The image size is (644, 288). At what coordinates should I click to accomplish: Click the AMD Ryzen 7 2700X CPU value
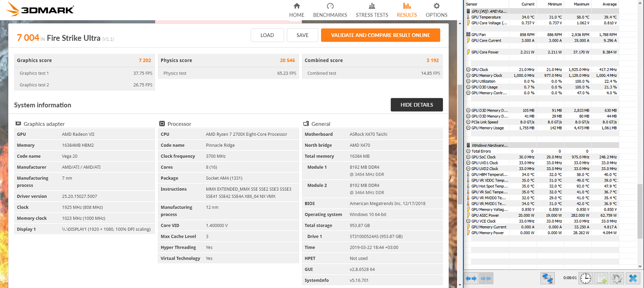point(247,134)
